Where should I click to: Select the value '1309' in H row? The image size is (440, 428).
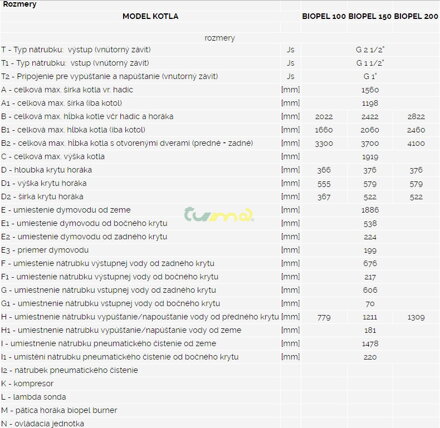tap(416, 317)
